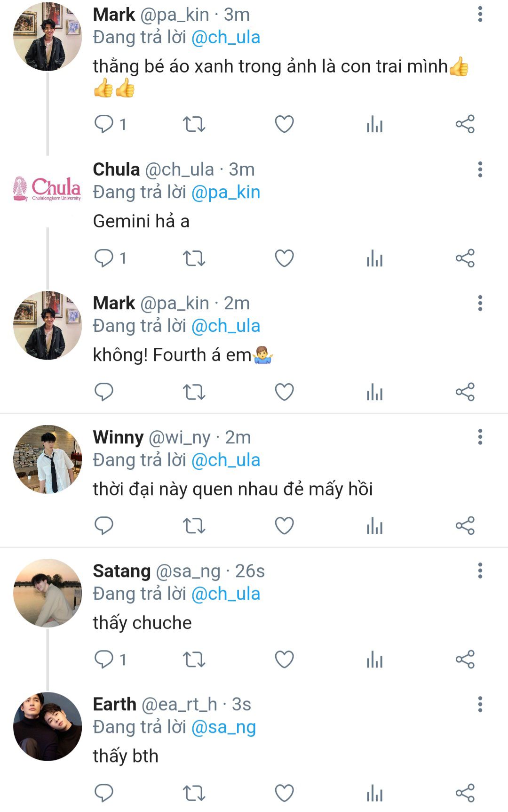Open @pa_kin mention in Chula's reply
Viewport: 508px width, 812px height.
pyautogui.click(x=226, y=192)
